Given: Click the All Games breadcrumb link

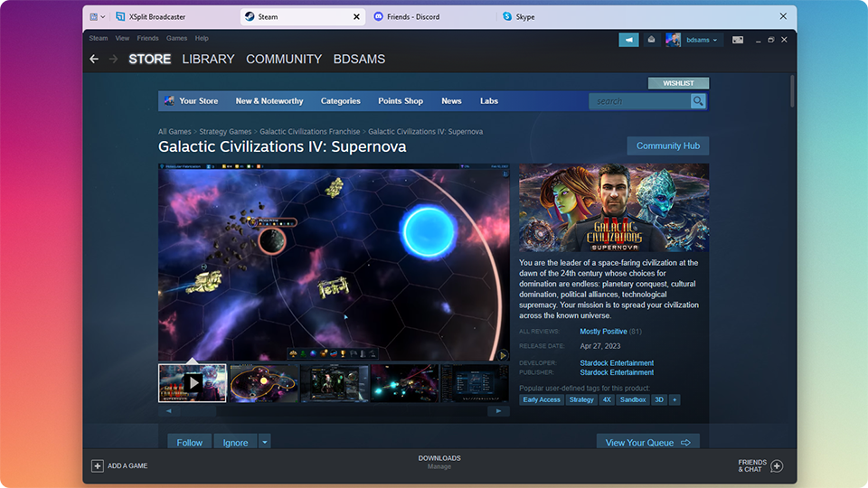Looking at the screenshot, I should pyautogui.click(x=175, y=132).
